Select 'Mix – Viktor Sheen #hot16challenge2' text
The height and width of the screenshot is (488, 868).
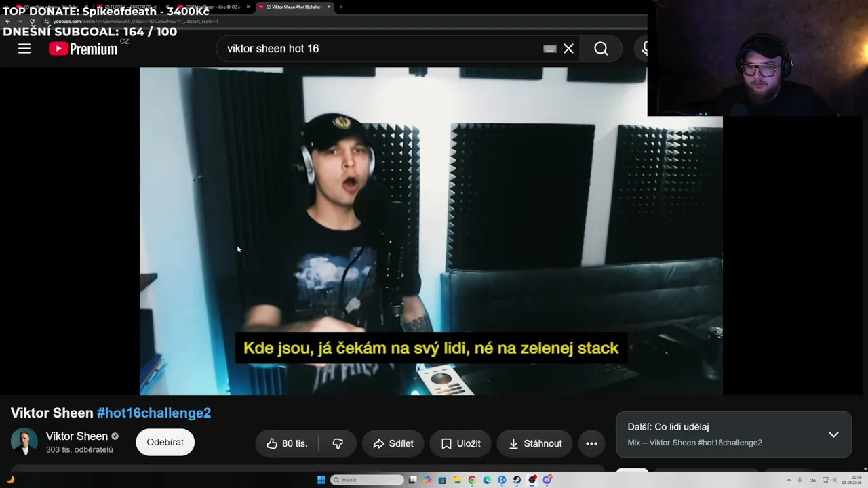pyautogui.click(x=694, y=443)
